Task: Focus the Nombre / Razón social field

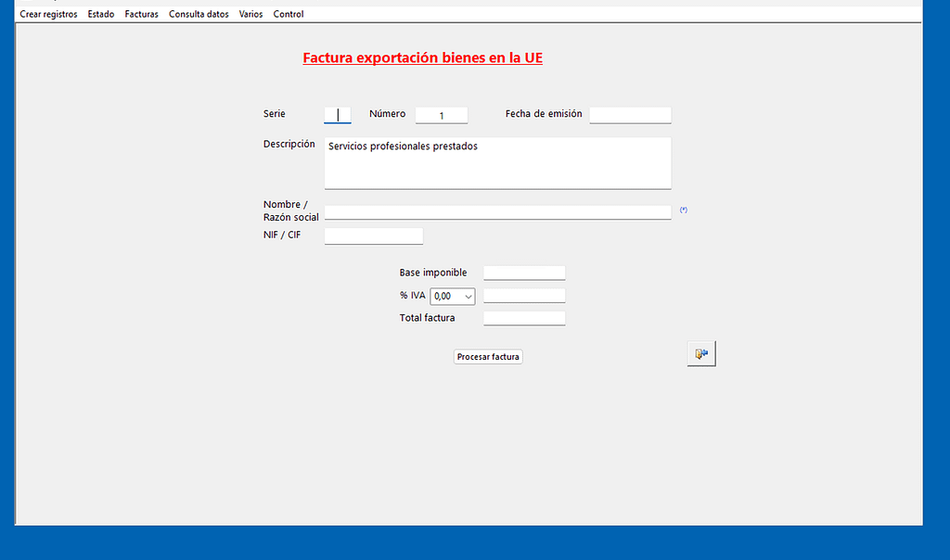Action: click(497, 212)
